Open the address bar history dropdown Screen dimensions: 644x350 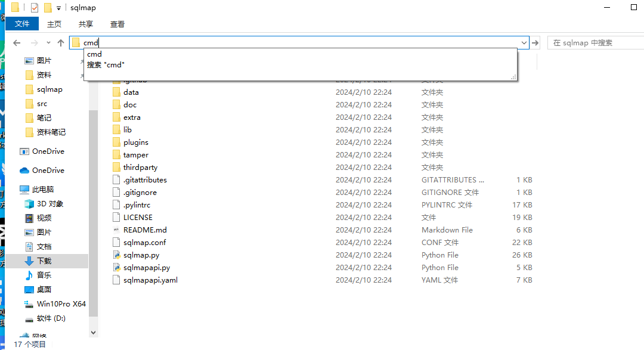pyautogui.click(x=524, y=43)
